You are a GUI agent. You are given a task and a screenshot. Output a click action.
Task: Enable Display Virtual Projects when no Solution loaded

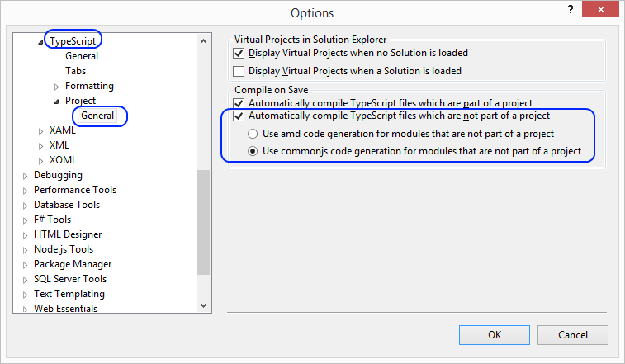click(x=239, y=54)
